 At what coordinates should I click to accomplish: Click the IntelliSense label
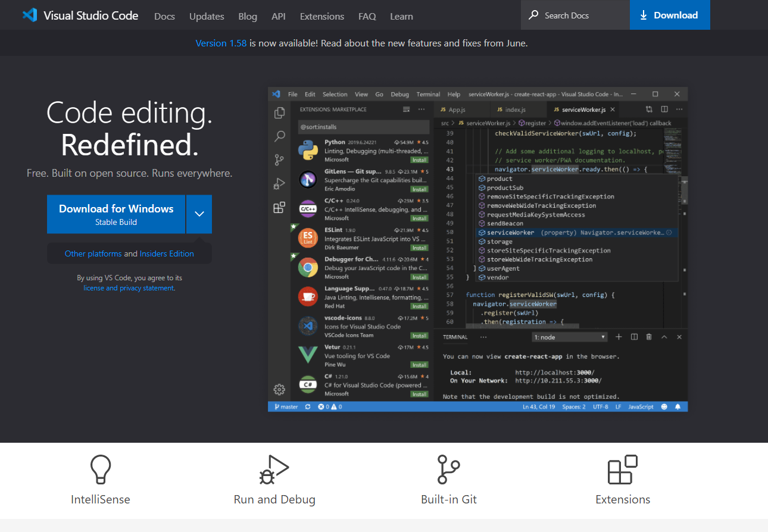pyautogui.click(x=101, y=499)
